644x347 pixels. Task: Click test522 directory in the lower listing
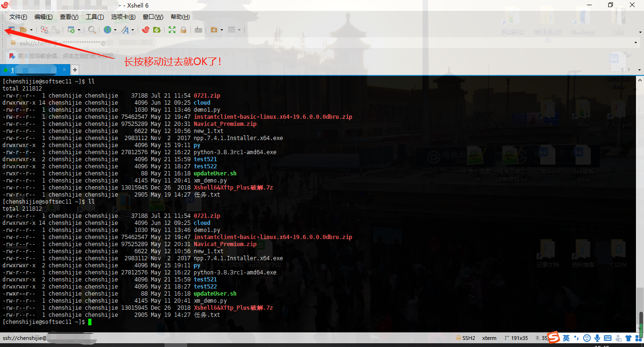[206, 287]
